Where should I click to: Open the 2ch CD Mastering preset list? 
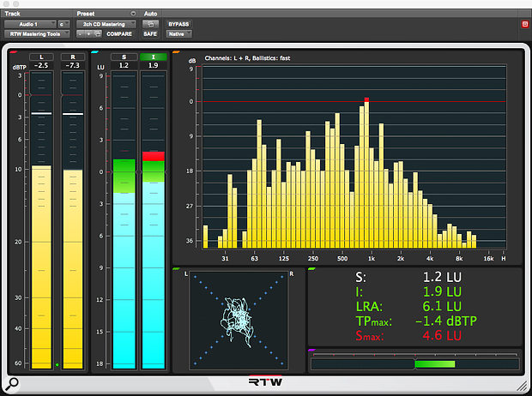pos(106,24)
